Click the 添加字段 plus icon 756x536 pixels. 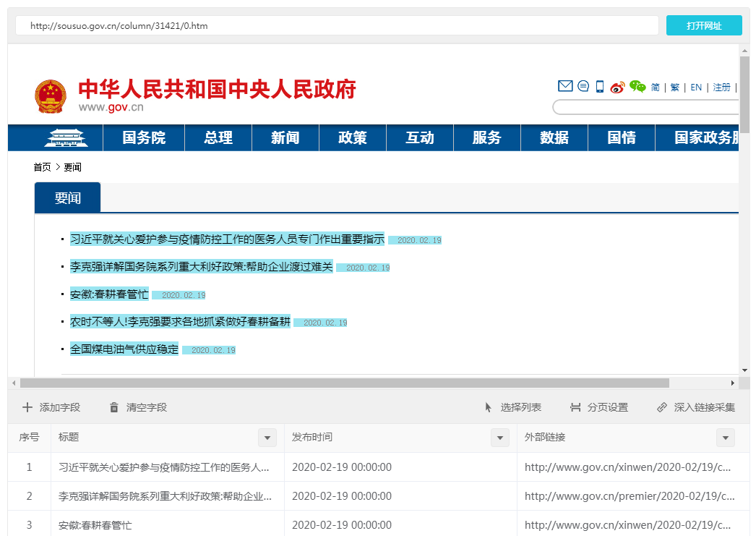[27, 407]
